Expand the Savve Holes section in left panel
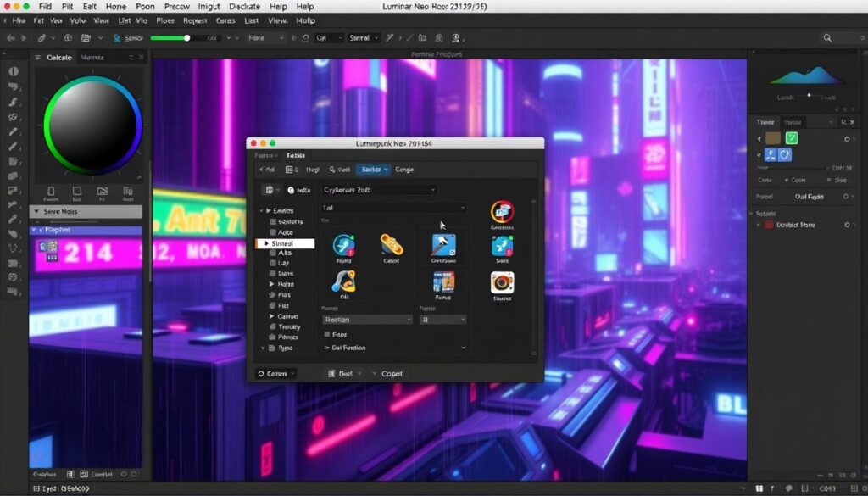Viewport: 868px width, 496px height. coord(86,211)
